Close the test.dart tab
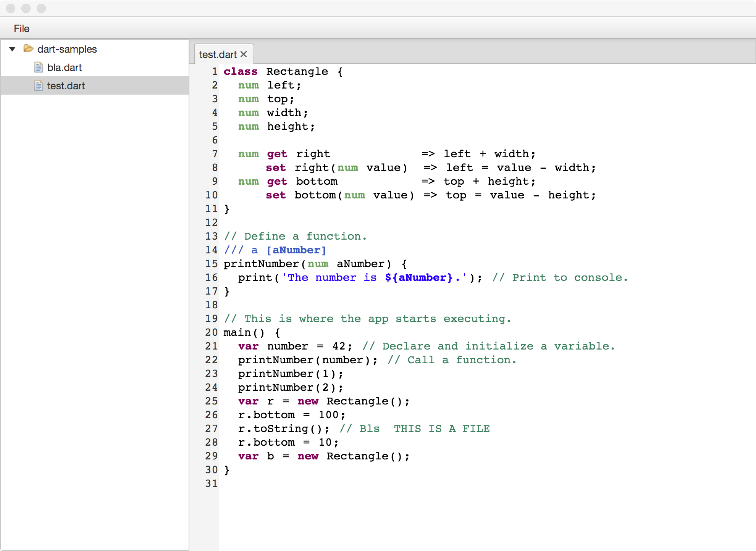This screenshot has height=551, width=756. [x=244, y=55]
